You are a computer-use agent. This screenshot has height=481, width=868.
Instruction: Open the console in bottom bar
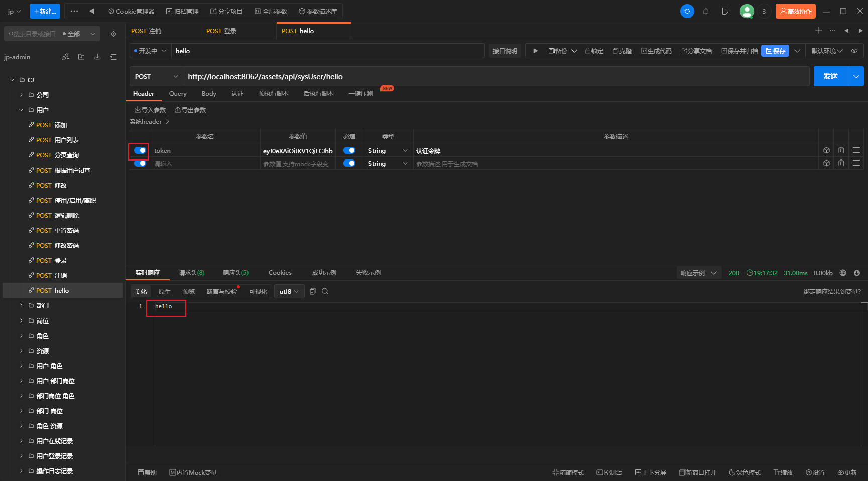coord(609,472)
